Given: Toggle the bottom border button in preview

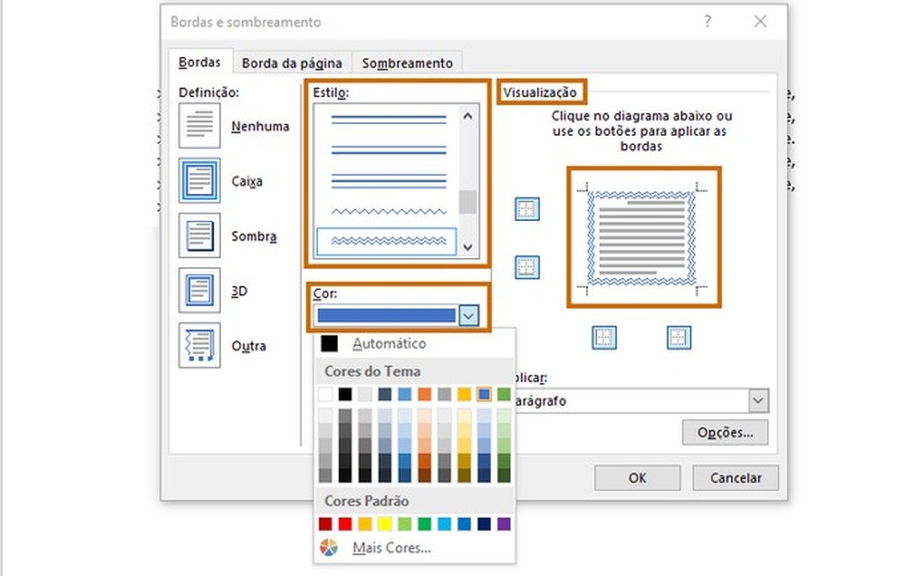Looking at the screenshot, I should 527,267.
